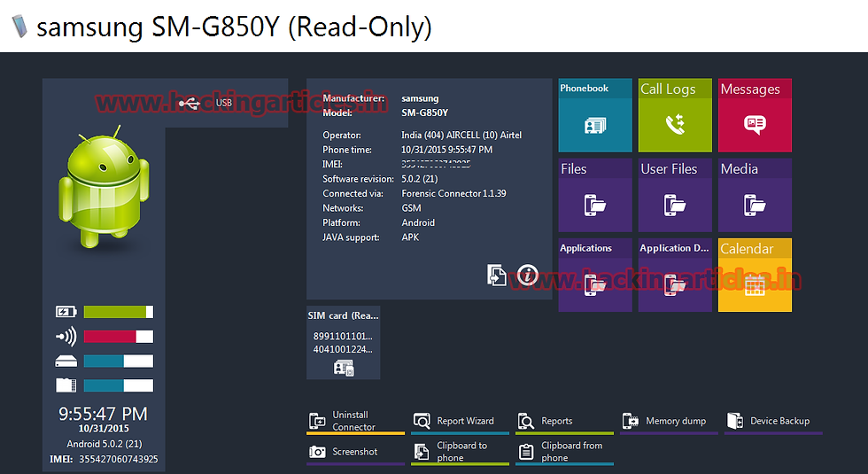Click IMEI 355427060743925 in left panel
The height and width of the screenshot is (474, 868).
[104, 459]
